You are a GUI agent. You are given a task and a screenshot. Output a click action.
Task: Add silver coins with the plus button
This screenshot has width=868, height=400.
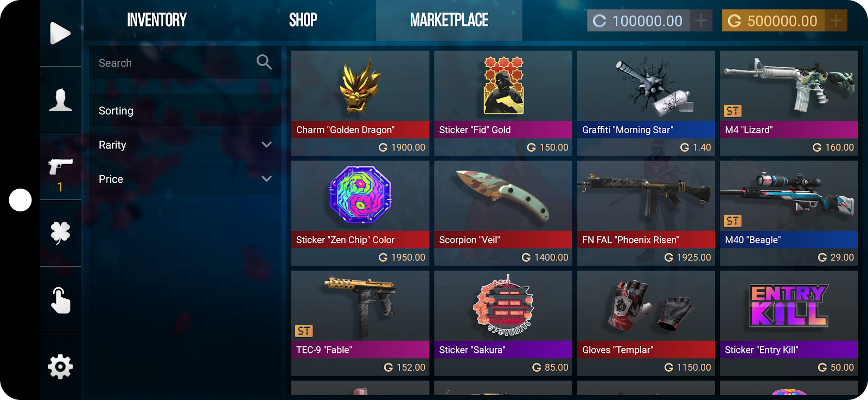pos(701,21)
